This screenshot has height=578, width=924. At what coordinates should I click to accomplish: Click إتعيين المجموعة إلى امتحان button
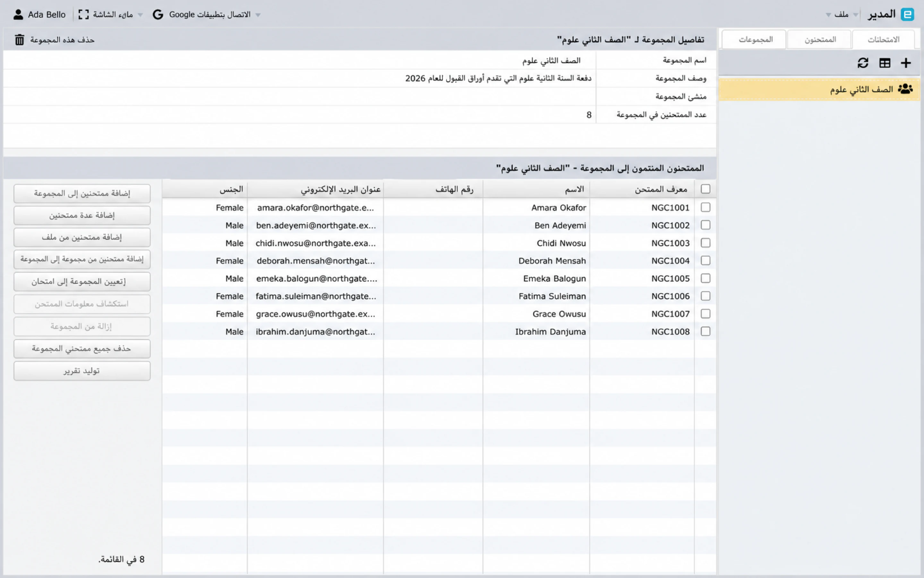coord(82,281)
